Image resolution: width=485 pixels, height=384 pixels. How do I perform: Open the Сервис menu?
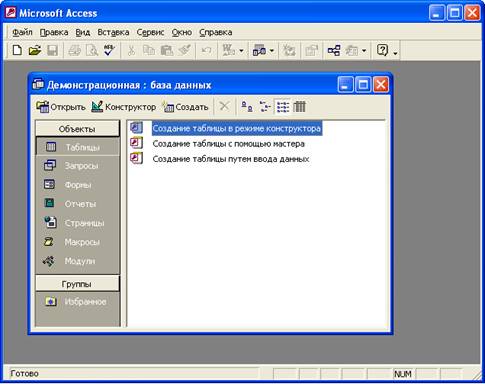pos(150,32)
